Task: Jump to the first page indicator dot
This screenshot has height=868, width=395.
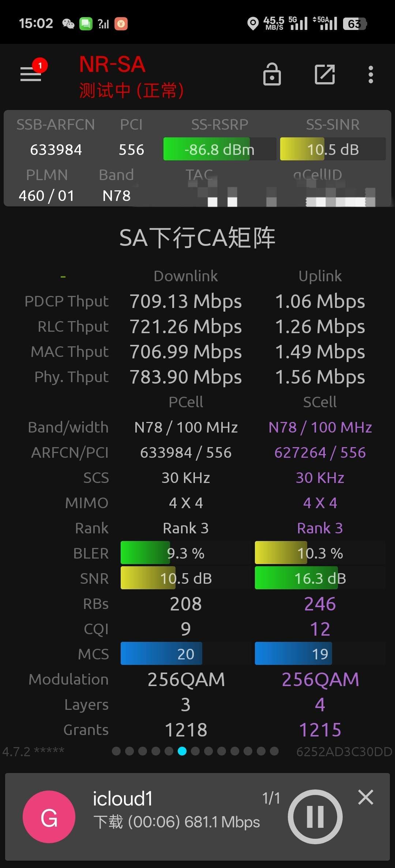Action: [116, 751]
